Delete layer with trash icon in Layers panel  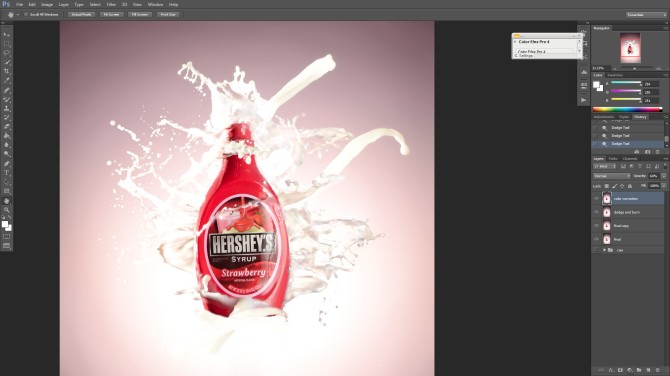[658, 370]
